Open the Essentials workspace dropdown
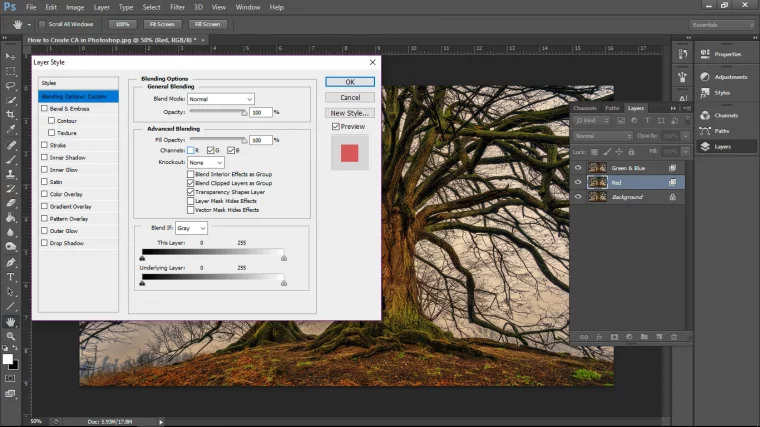 point(723,25)
